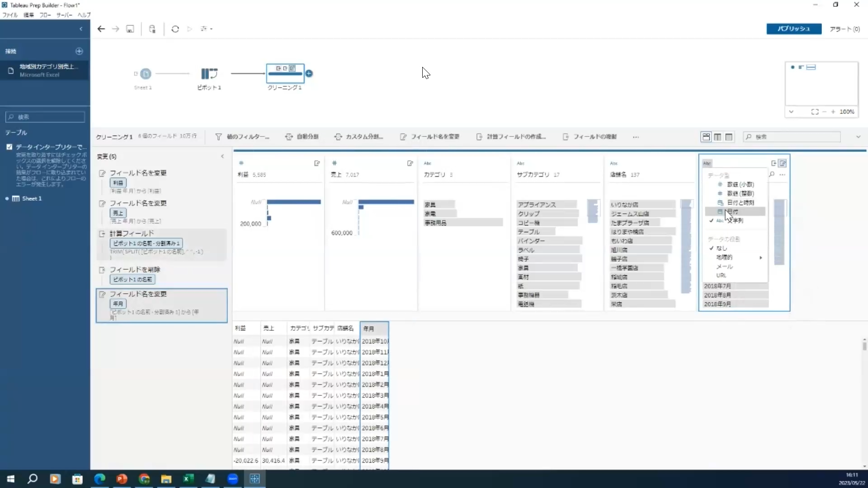Select the 売上 rename change entry

[x=162, y=211]
